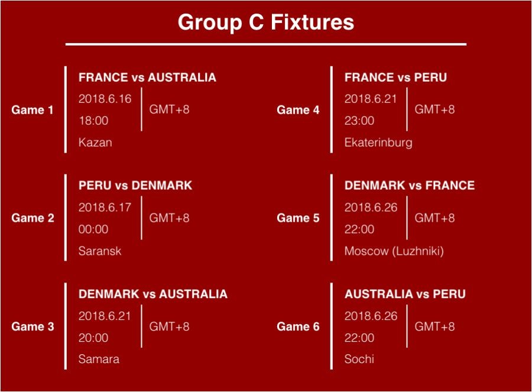This screenshot has height=392, width=532.
Task: Click the Moscow (Luzhniki) venue text
Action: pyautogui.click(x=394, y=251)
